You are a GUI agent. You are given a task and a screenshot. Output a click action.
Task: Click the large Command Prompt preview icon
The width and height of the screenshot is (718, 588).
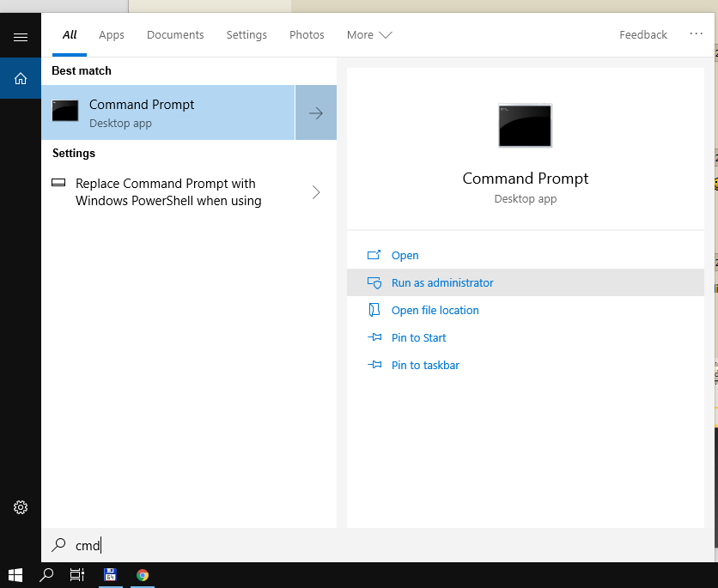click(525, 125)
